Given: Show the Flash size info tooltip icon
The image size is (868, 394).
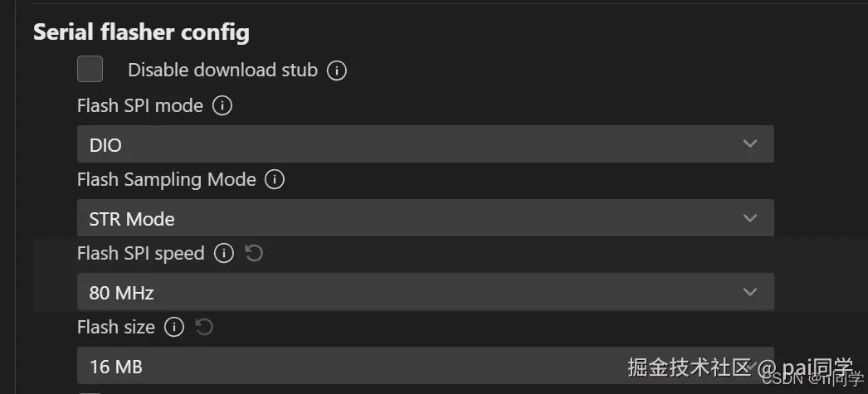Looking at the screenshot, I should tap(173, 328).
